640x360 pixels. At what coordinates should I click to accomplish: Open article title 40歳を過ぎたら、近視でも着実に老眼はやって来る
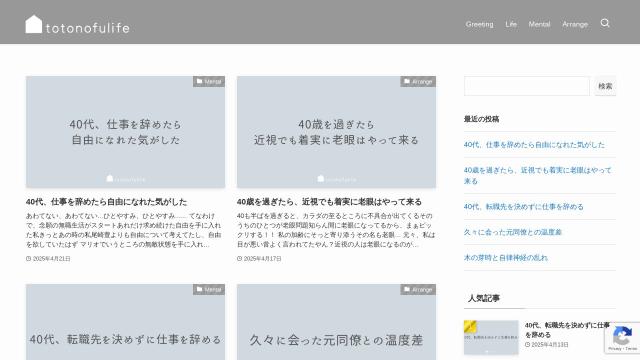(x=329, y=202)
